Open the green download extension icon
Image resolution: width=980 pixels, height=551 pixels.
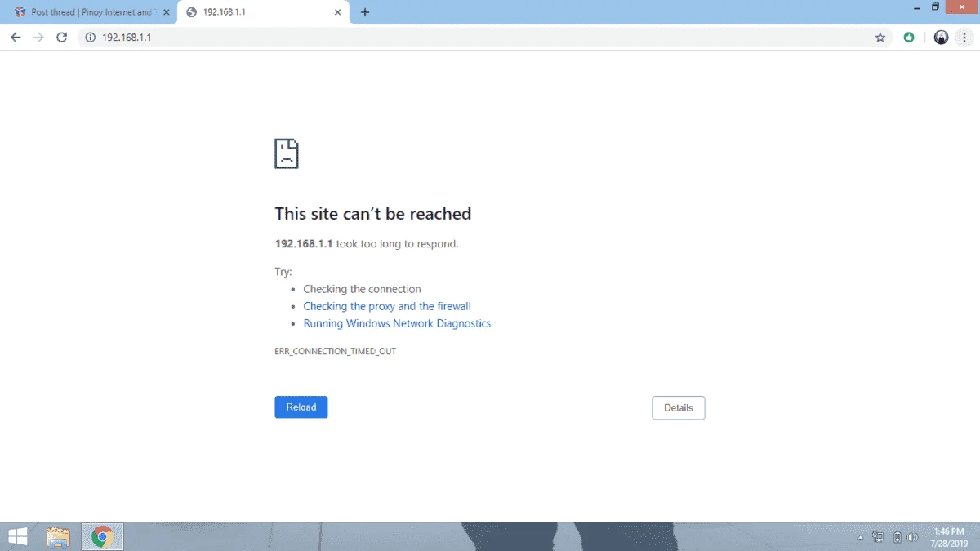[x=909, y=38]
